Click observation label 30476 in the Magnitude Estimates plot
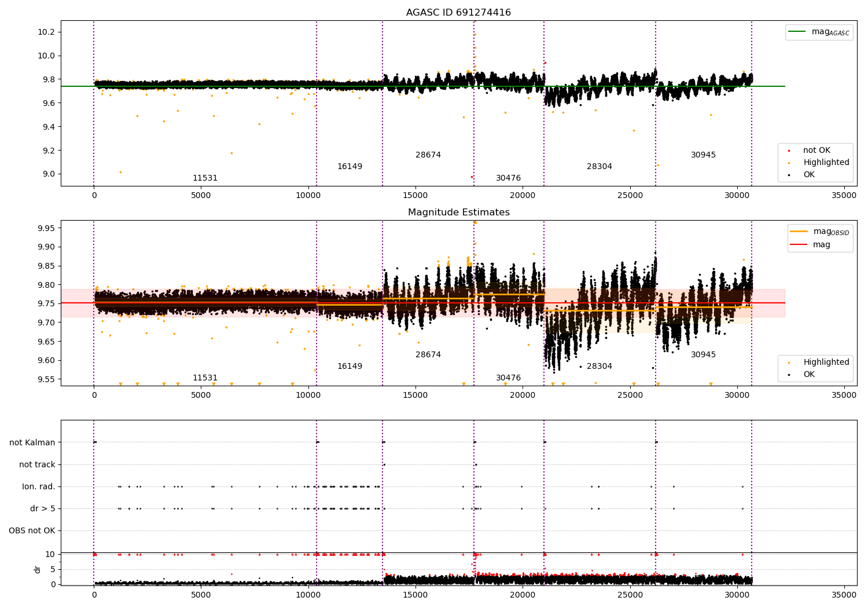Viewport: 868px width, 608px height. (508, 378)
